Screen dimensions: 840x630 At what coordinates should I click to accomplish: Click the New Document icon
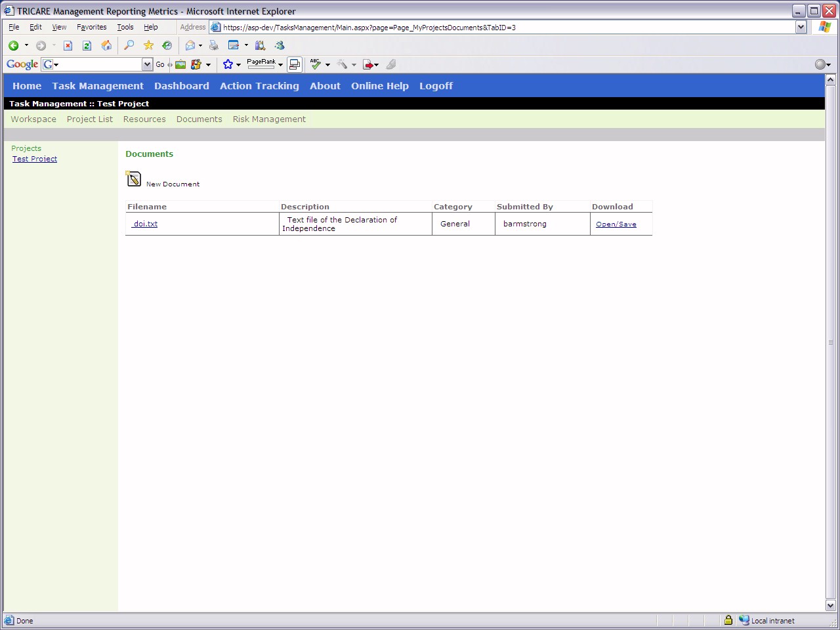[133, 178]
